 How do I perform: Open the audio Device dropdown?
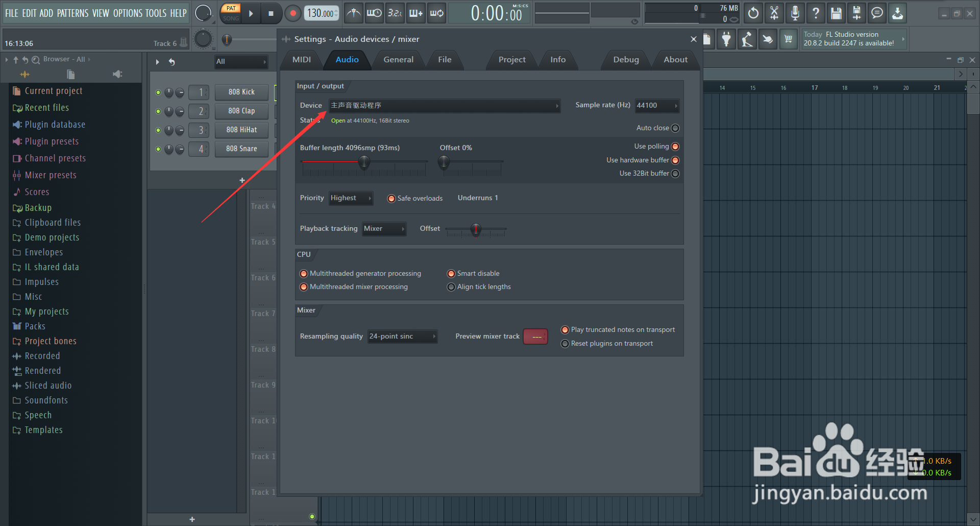(x=445, y=106)
